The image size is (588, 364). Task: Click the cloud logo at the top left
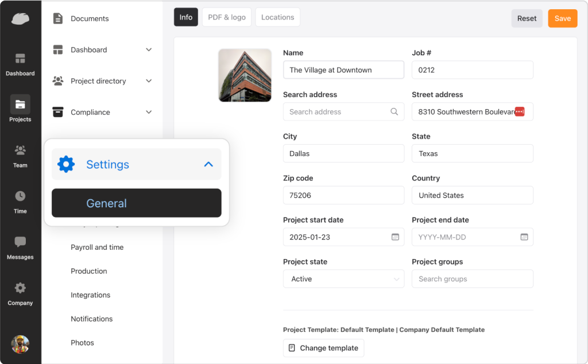pos(20,18)
